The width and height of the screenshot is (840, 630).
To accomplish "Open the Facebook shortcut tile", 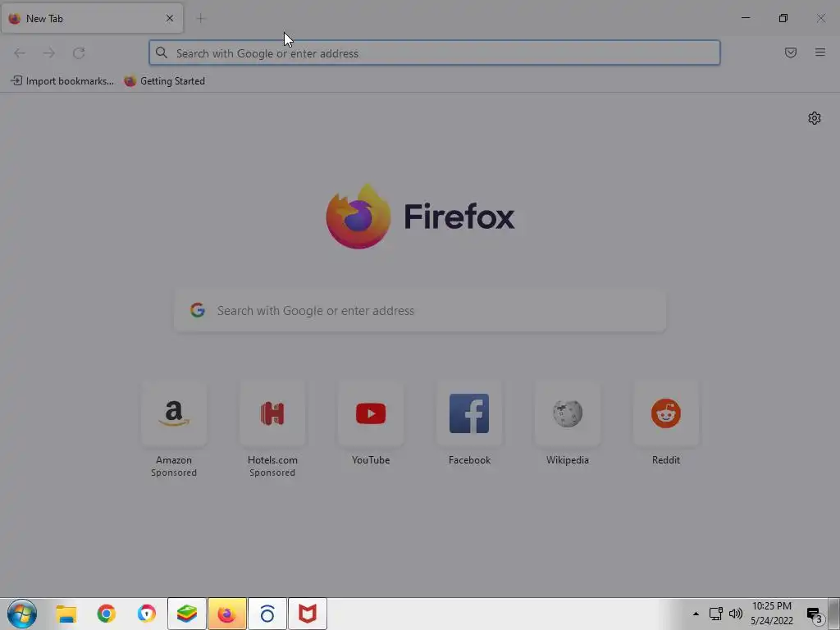I will (x=469, y=413).
